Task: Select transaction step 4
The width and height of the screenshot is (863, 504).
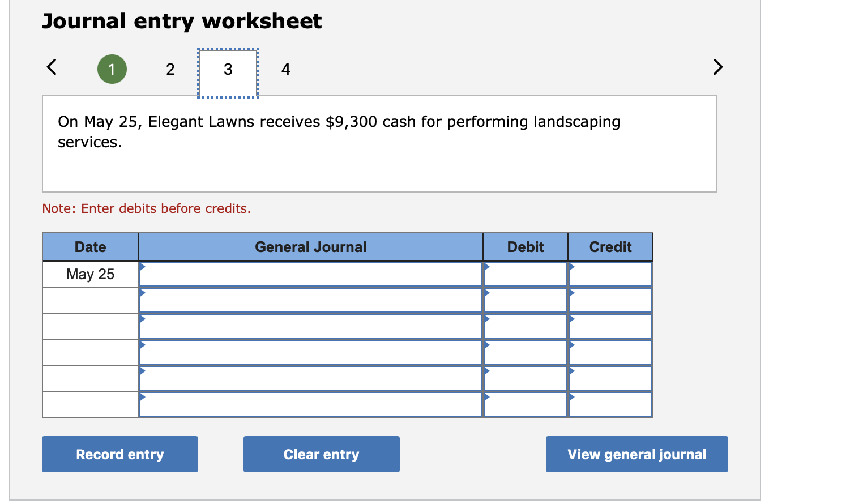Action: (x=285, y=69)
